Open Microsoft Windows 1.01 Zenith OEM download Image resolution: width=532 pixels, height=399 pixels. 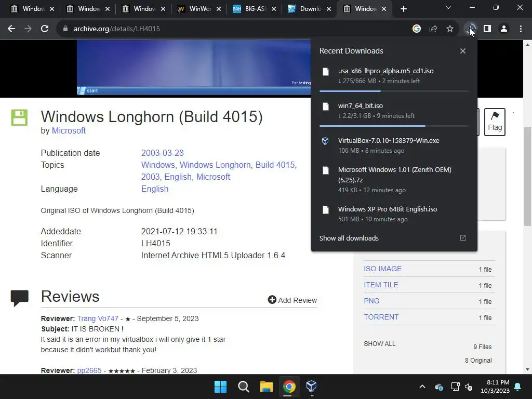pos(394,179)
